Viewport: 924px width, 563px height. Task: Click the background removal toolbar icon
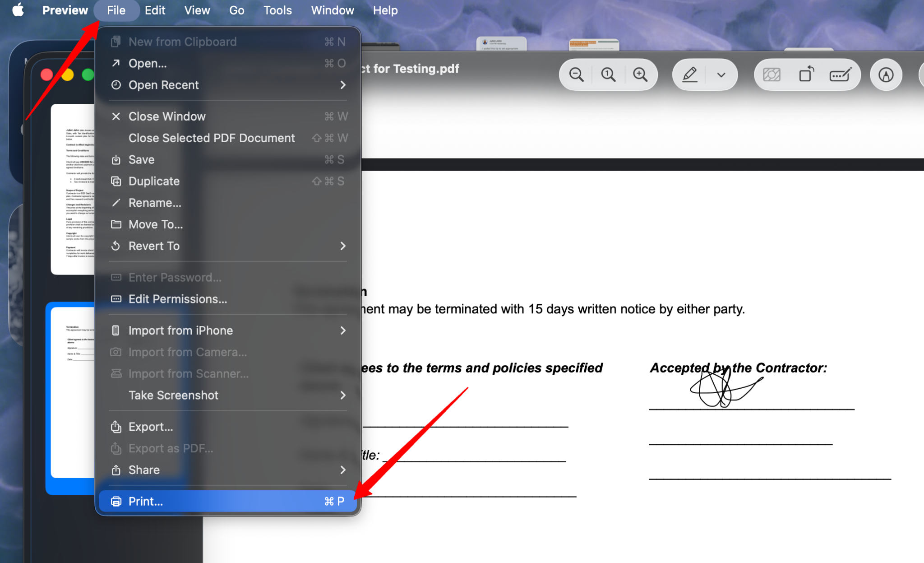pyautogui.click(x=772, y=74)
